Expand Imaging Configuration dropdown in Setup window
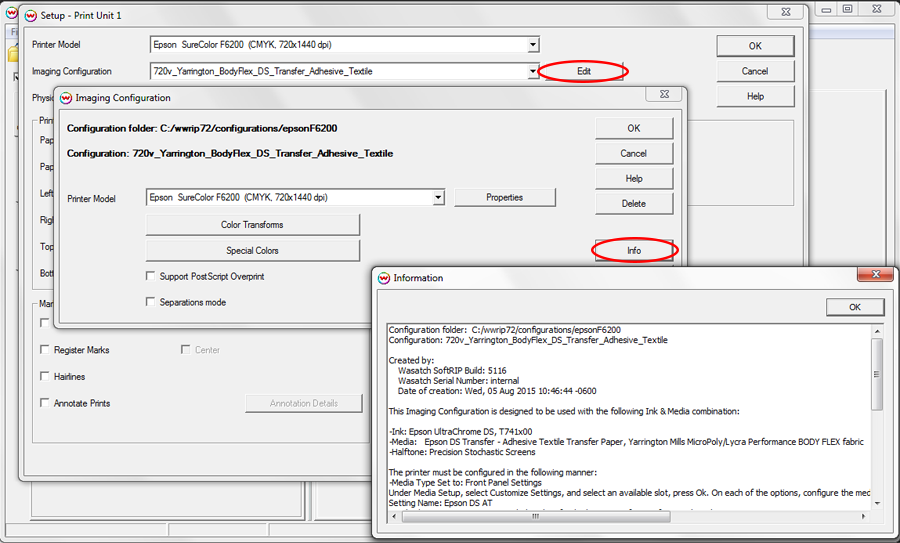This screenshot has width=900, height=543. click(533, 71)
